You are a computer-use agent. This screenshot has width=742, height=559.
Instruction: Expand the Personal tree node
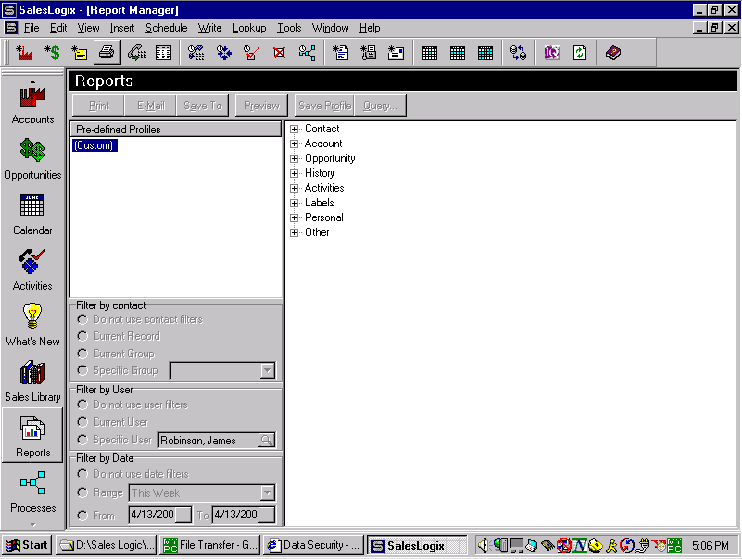click(294, 218)
